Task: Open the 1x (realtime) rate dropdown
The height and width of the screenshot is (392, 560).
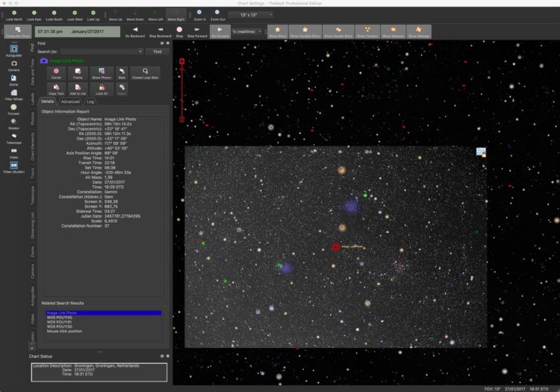Action: click(247, 31)
